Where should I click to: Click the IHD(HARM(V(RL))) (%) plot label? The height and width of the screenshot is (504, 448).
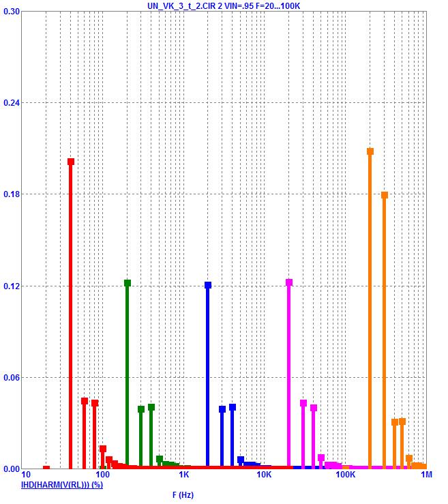pyautogui.click(x=62, y=485)
